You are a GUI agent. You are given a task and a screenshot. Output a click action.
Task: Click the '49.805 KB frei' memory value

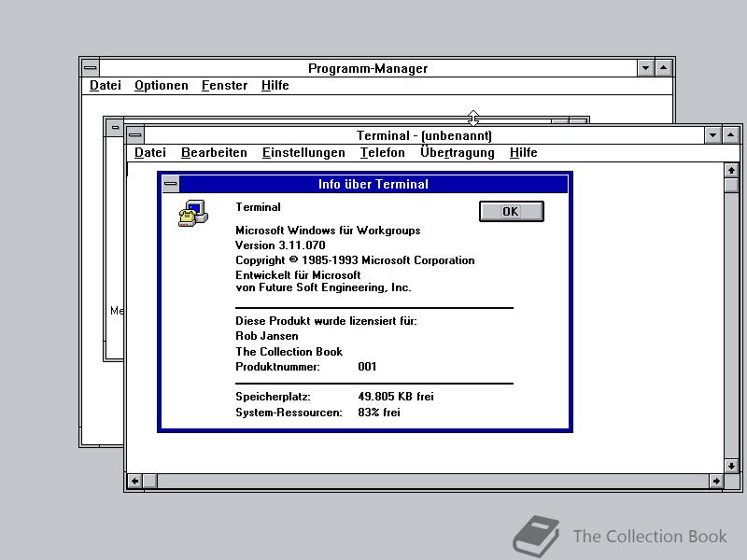click(395, 396)
